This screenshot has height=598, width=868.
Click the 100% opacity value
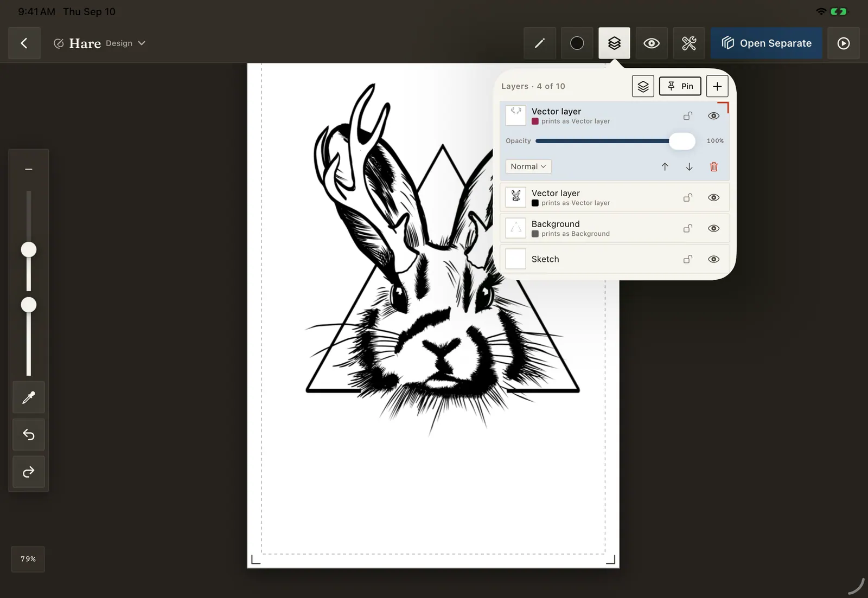click(x=715, y=141)
